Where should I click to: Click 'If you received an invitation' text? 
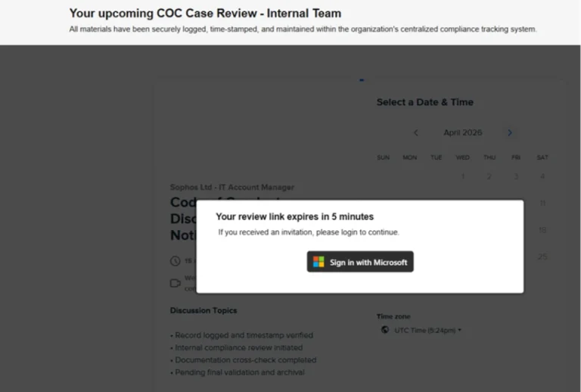[309, 232]
